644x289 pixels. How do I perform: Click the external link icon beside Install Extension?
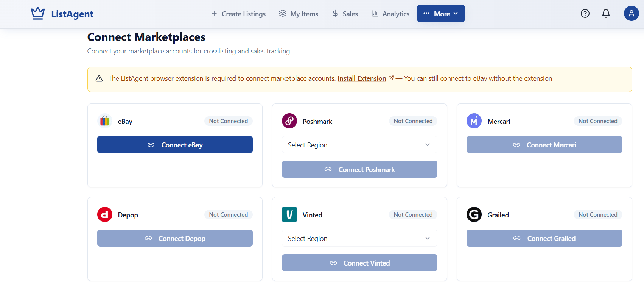point(391,78)
